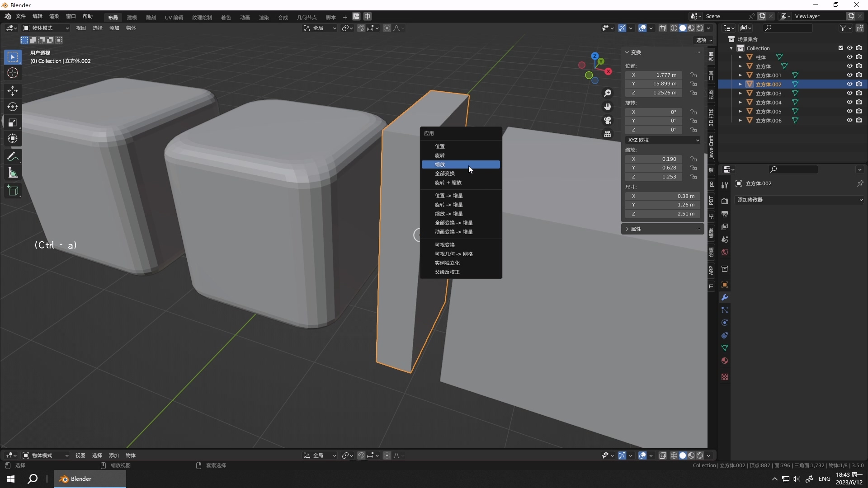Click the zoom view magnifier icon
Image resolution: width=868 pixels, height=488 pixels.
(x=608, y=93)
